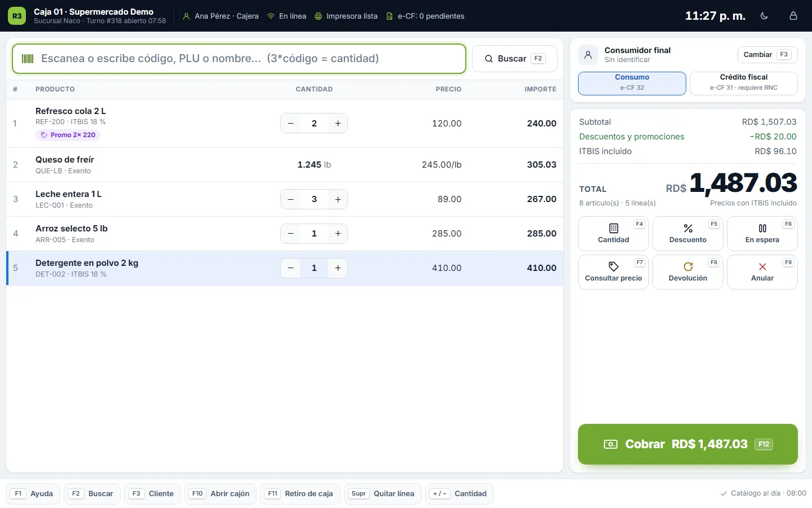
Task: Select Consumo e-CF 32 receipt type
Action: point(632,84)
